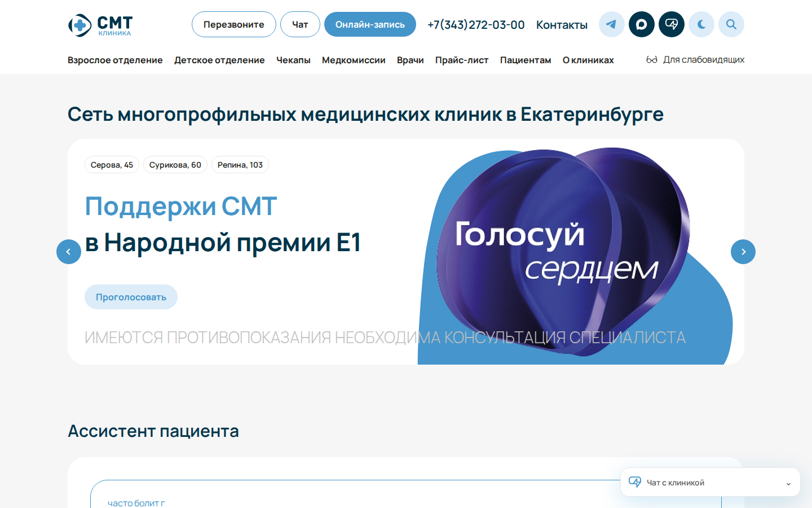The width and height of the screenshot is (812, 508).
Task: Open the Прайс-лист menu item
Action: tap(462, 60)
